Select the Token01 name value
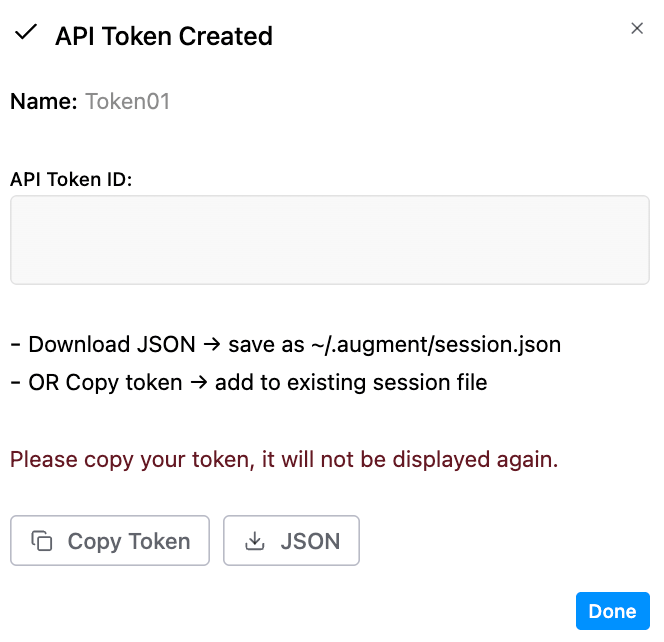The width and height of the screenshot is (664, 642). (127, 102)
